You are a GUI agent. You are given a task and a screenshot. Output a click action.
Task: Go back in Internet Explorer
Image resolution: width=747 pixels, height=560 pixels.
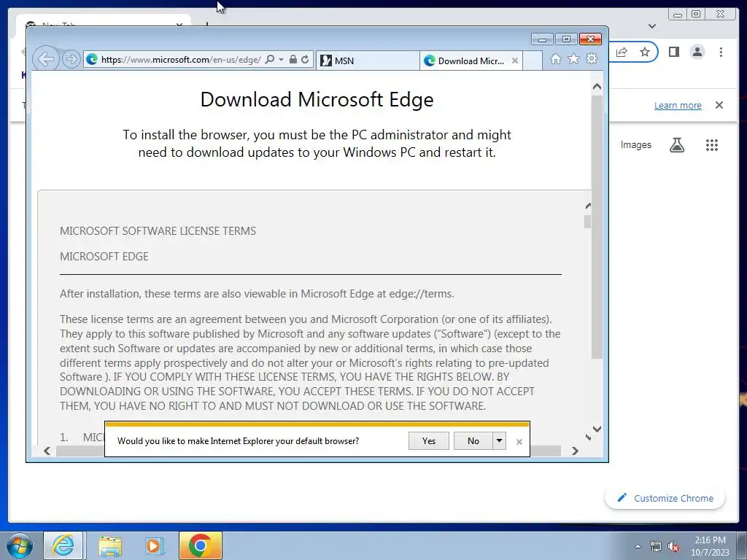[x=46, y=60]
